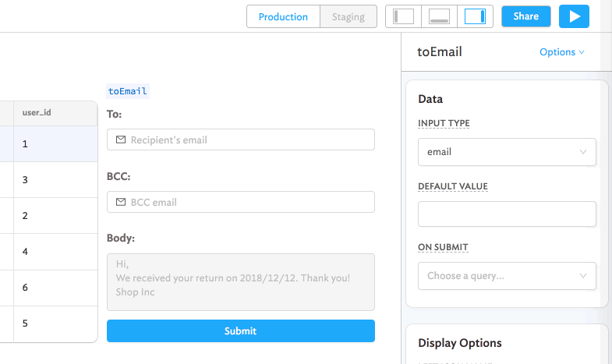Click the email Body text area

coord(240,281)
